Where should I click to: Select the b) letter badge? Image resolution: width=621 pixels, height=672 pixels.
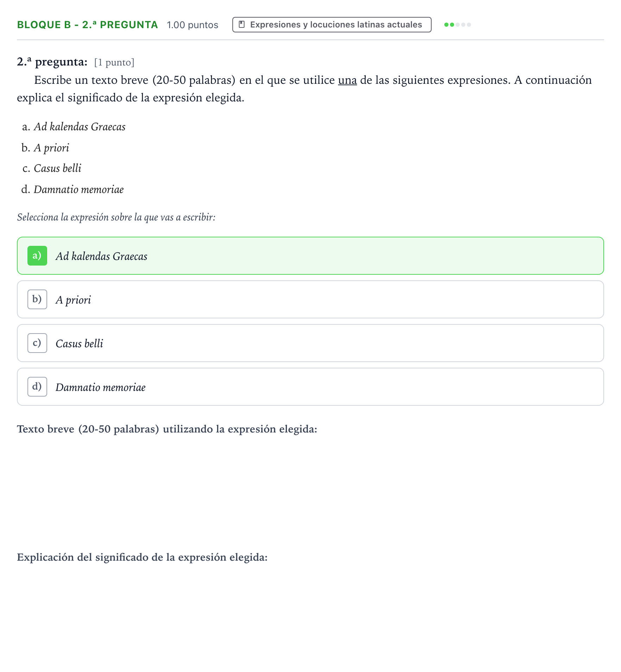coord(37,299)
